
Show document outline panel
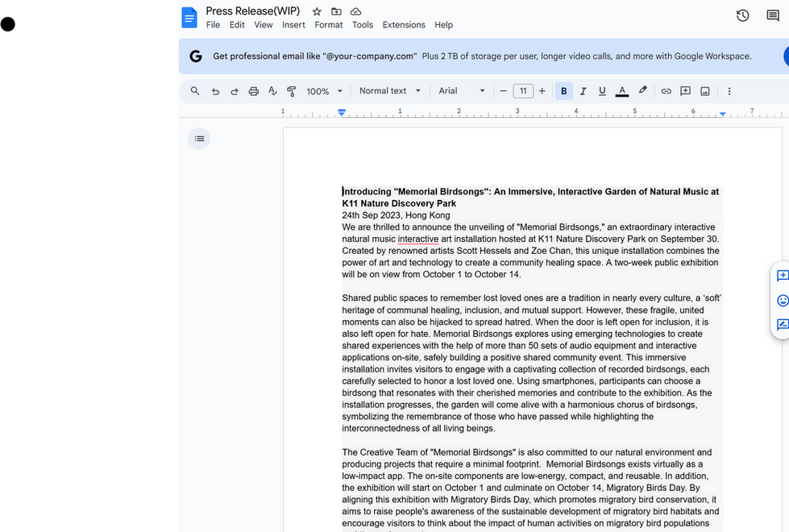click(199, 139)
